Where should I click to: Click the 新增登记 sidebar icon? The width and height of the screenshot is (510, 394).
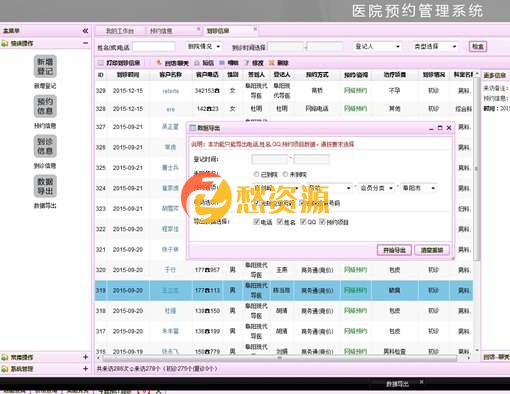45,66
